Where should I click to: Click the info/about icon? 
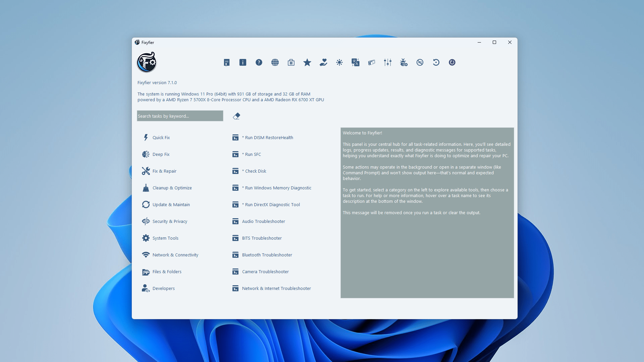coord(243,62)
